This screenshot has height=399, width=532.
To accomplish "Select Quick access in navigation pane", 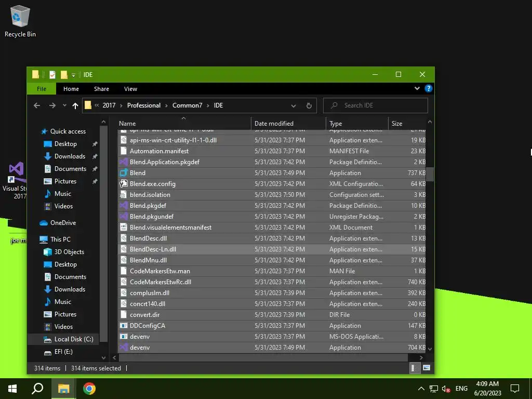I will [x=68, y=131].
